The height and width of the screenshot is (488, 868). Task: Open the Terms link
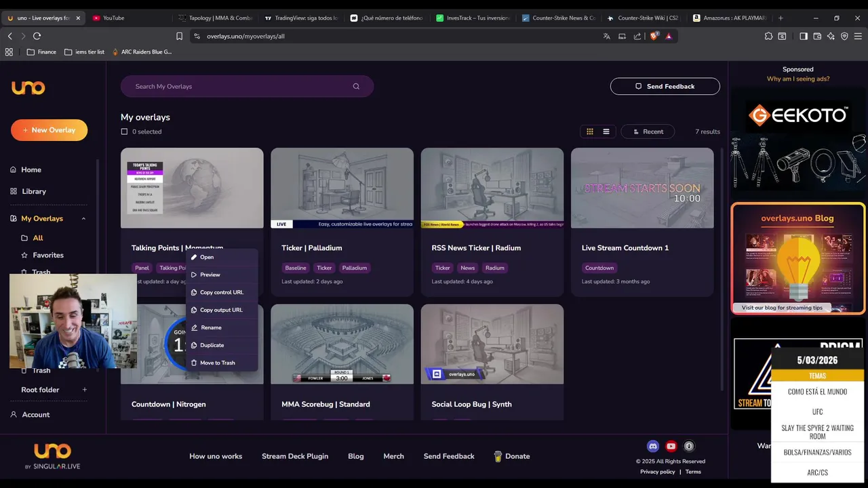coord(693,472)
